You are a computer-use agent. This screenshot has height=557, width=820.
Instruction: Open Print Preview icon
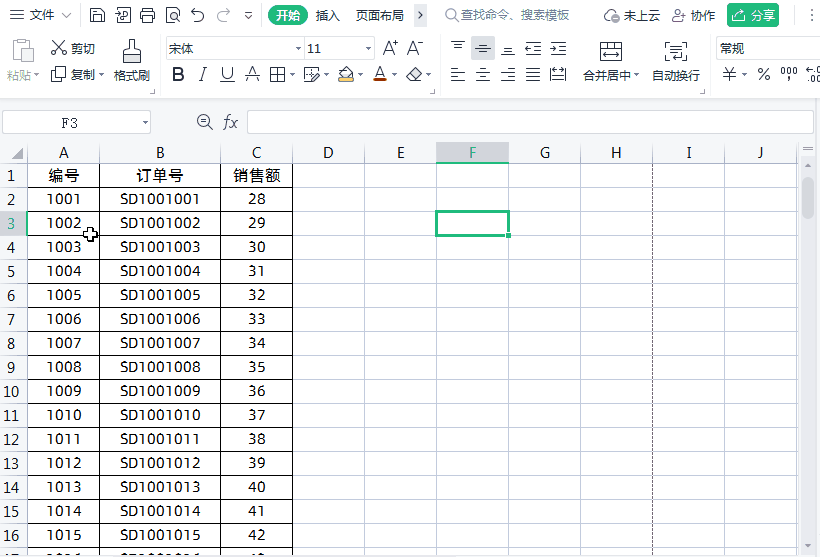tap(173, 15)
